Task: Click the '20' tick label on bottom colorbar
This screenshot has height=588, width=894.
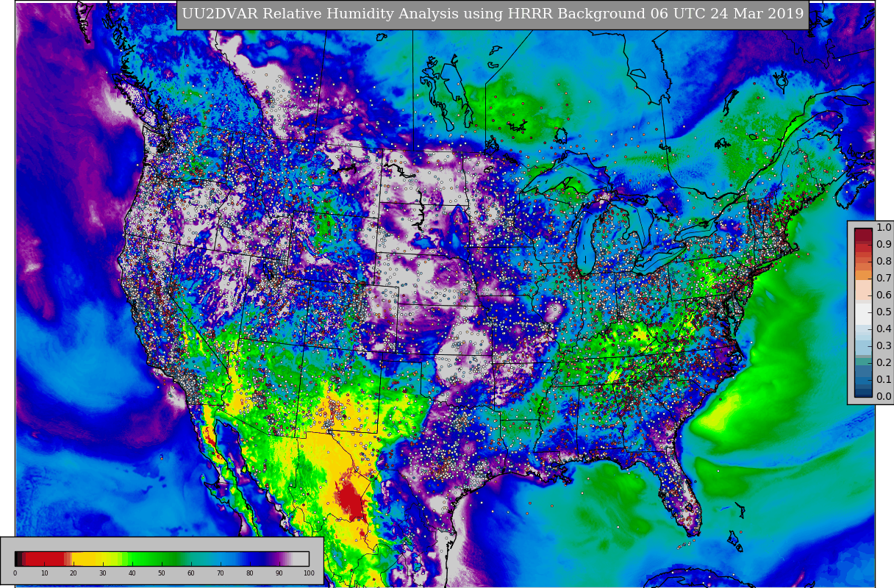Action: coord(74,573)
